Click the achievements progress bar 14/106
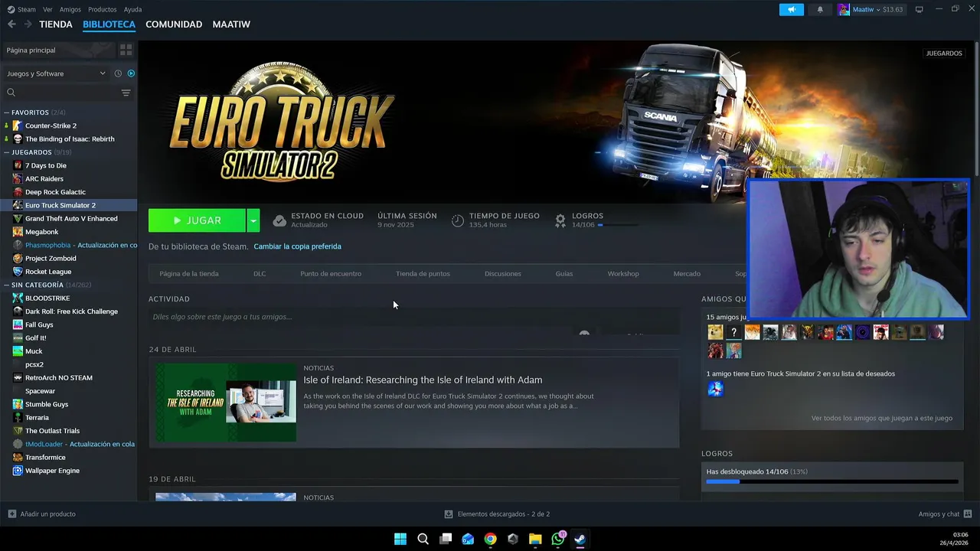The image size is (980, 551). tap(832, 482)
